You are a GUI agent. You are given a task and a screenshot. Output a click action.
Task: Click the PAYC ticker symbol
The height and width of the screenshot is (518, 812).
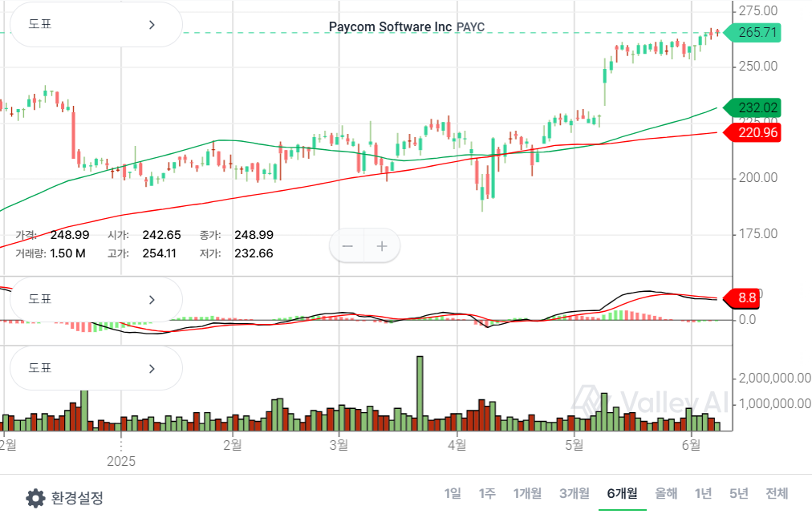[x=470, y=27]
